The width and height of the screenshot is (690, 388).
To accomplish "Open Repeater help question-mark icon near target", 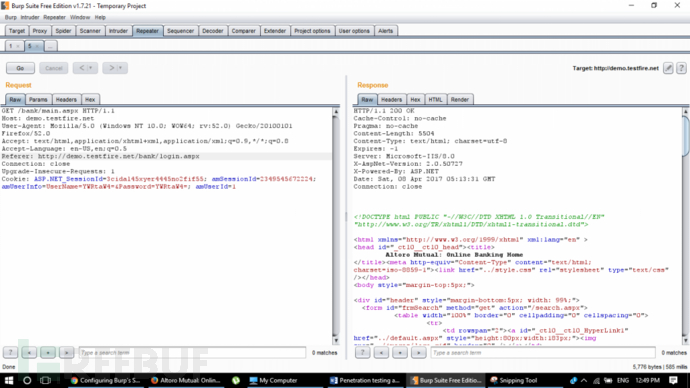I will click(x=681, y=68).
